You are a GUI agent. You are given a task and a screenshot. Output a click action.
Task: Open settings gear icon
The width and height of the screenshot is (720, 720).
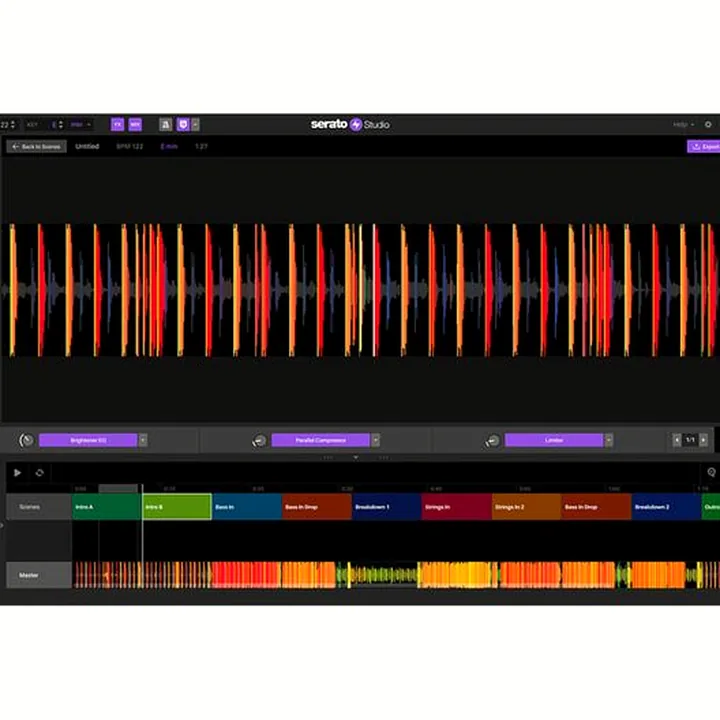coord(708,124)
